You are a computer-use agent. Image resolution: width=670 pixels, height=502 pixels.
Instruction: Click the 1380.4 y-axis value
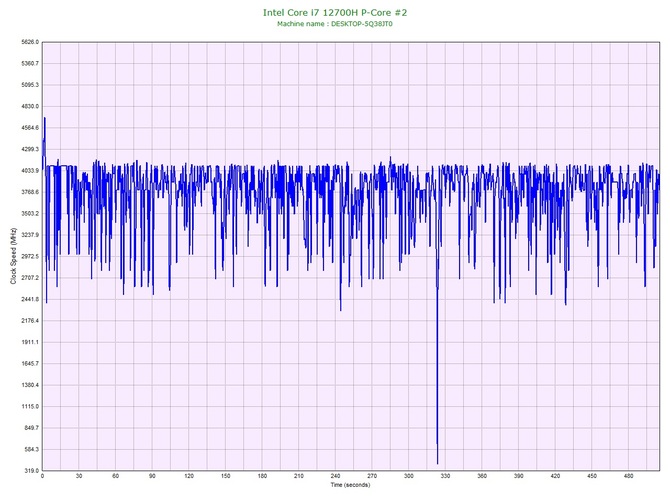point(30,385)
